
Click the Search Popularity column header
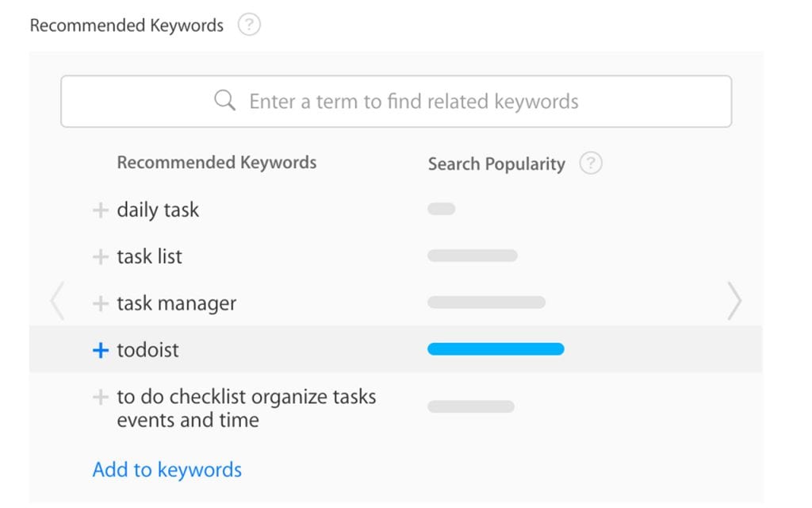(496, 164)
